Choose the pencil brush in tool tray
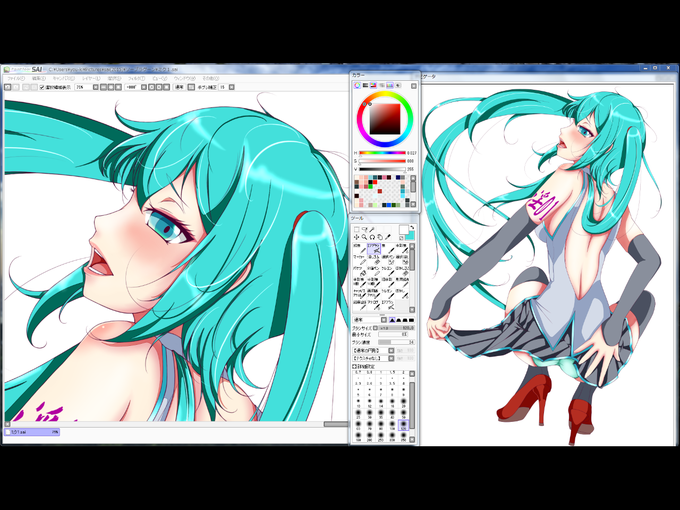This screenshot has height=510, width=680. [360, 248]
